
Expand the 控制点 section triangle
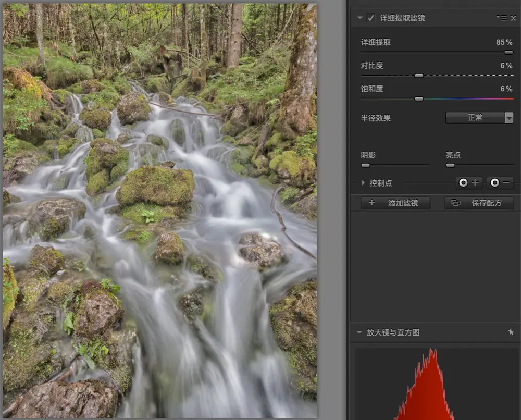tap(363, 183)
